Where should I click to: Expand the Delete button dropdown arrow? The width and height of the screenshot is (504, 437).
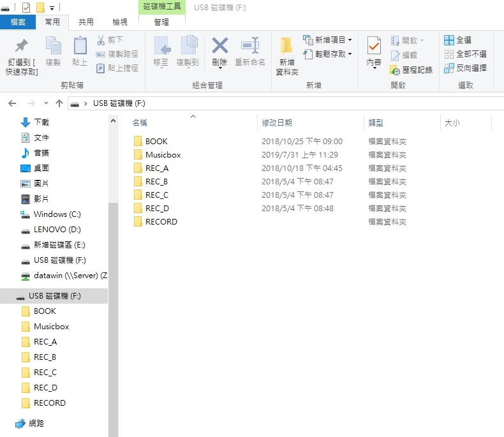point(220,68)
